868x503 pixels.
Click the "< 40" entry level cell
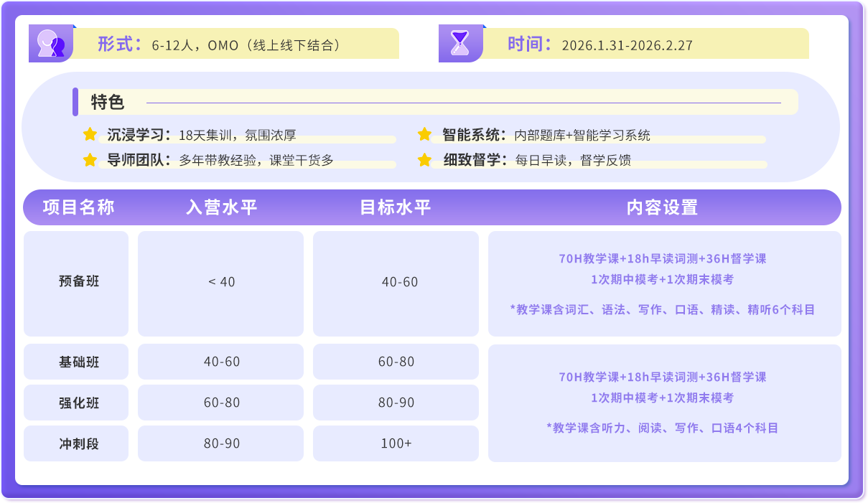pos(221,282)
